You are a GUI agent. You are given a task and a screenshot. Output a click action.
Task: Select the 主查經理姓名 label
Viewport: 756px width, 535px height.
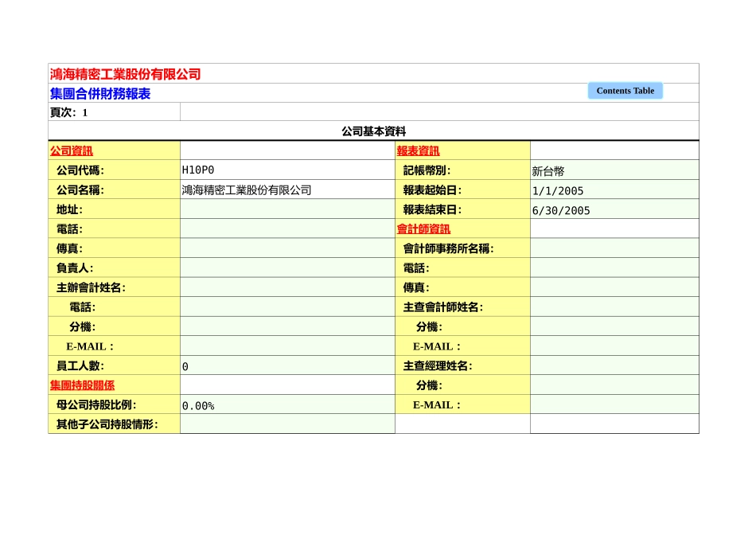438,365
